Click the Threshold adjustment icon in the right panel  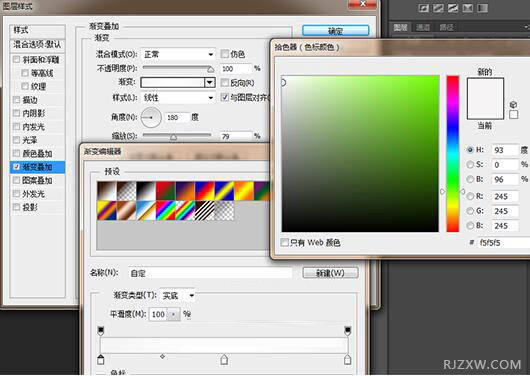[453, 8]
